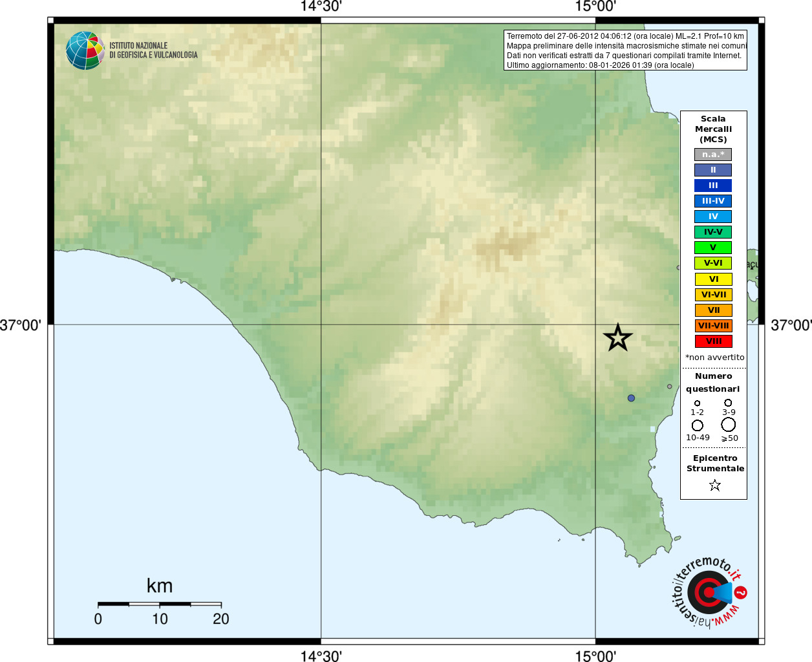Select the red VIII intensity swatch

pyautogui.click(x=713, y=341)
